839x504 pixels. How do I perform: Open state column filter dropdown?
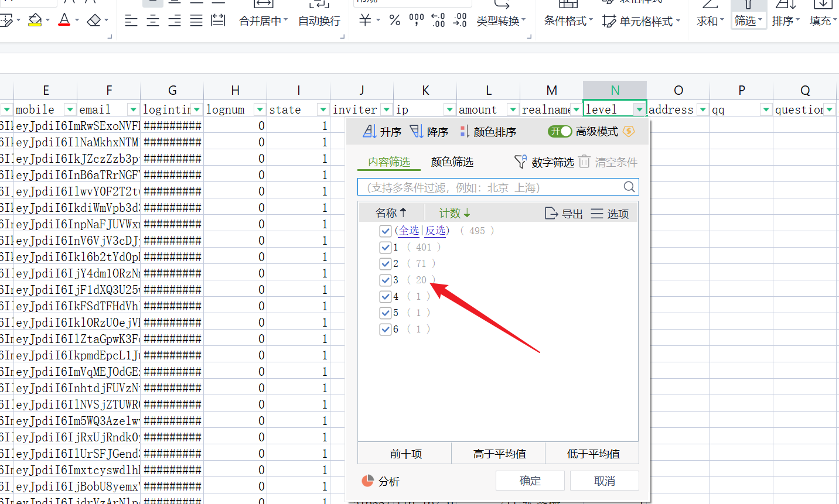(x=323, y=109)
